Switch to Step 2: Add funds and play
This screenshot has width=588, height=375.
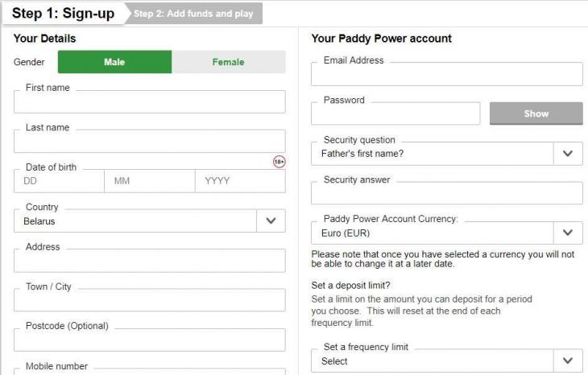193,14
